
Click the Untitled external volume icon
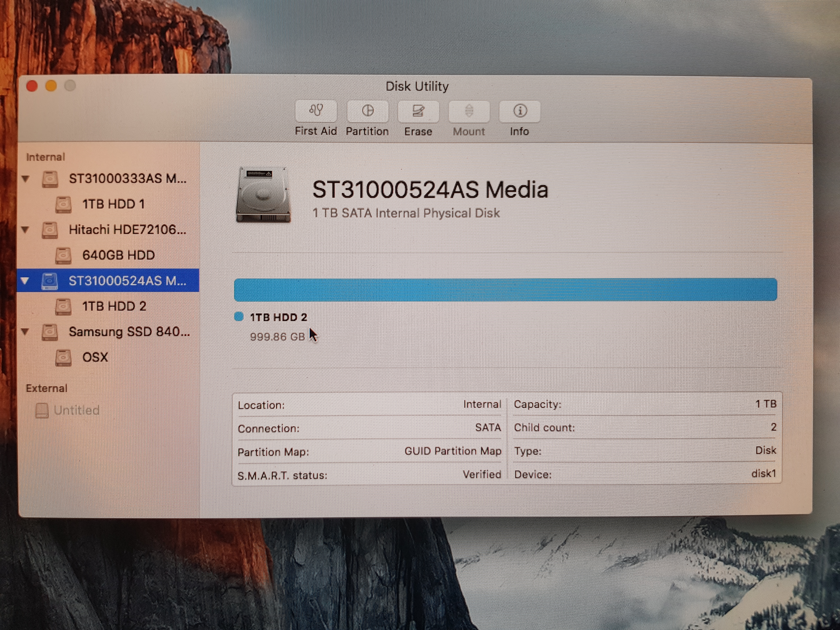pos(42,410)
